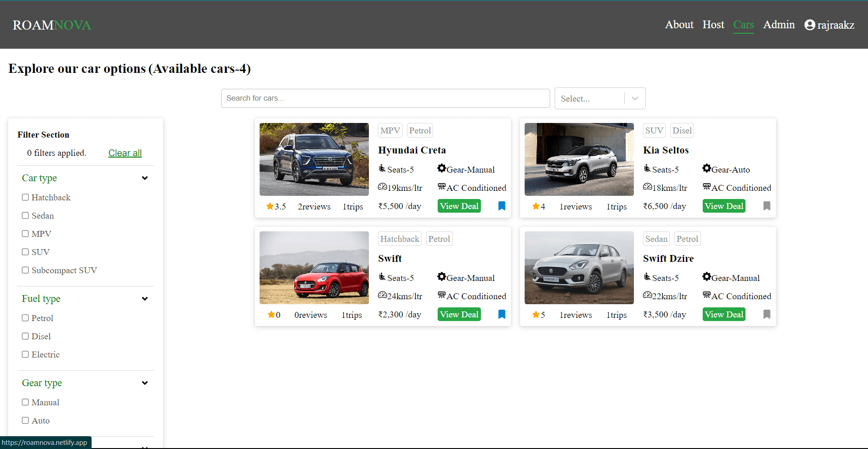This screenshot has height=449, width=868.
Task: Enable the Hatchback car type filter
Action: [x=26, y=197]
